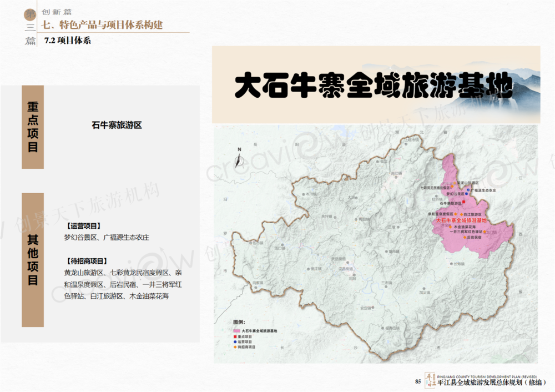Click the orange diamond marker for 白江旅游区
Screen dimensions: 555x392
pyautogui.click(x=460, y=213)
